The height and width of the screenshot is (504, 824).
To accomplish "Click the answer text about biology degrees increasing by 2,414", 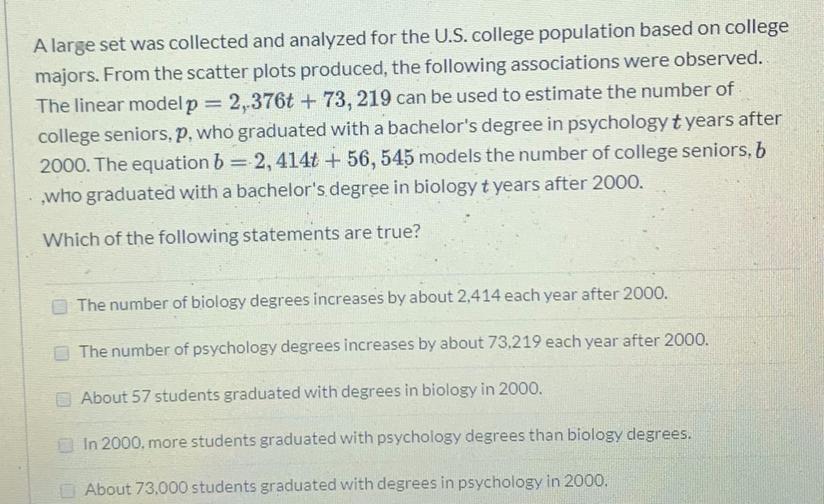I will (373, 299).
